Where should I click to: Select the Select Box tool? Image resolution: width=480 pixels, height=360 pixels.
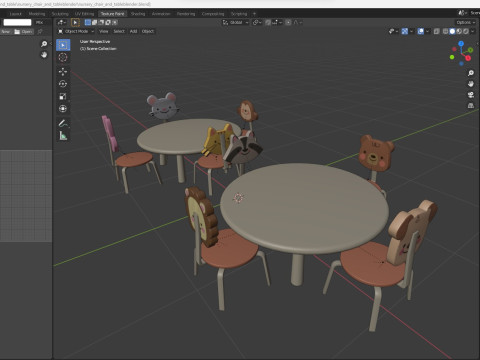63,45
